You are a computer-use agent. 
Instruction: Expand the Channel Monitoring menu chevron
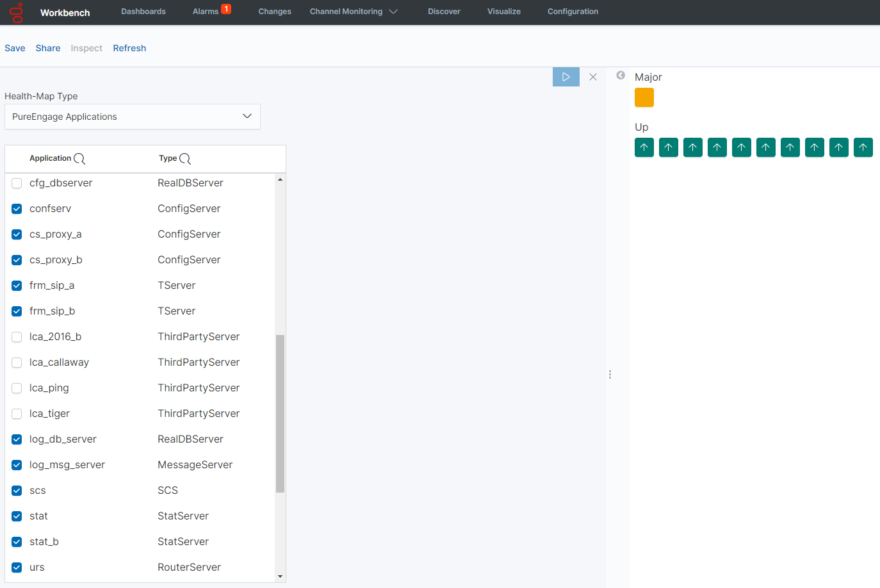point(393,12)
